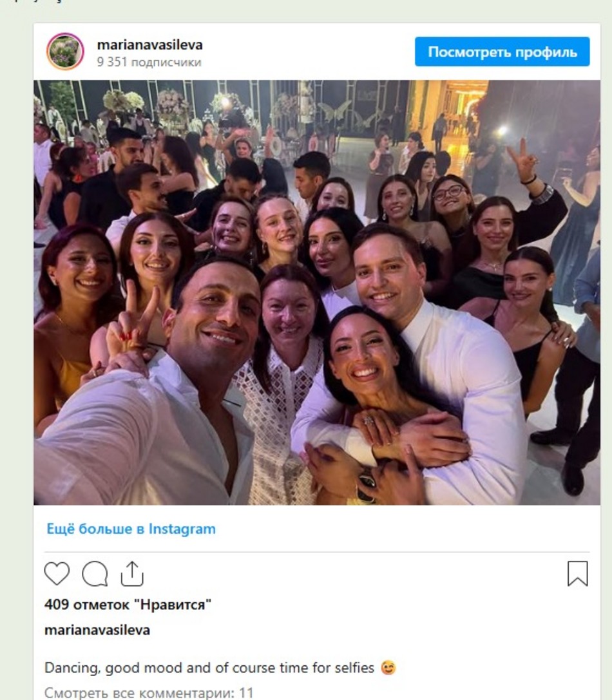View the 9 351 подписчики count
This screenshot has height=700, width=612.
pyautogui.click(x=149, y=62)
